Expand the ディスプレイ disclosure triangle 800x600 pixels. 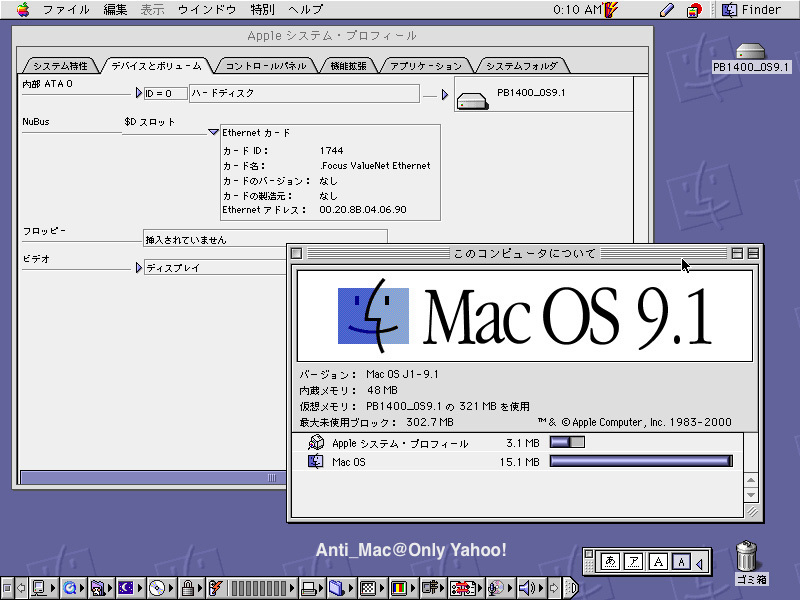[139, 267]
